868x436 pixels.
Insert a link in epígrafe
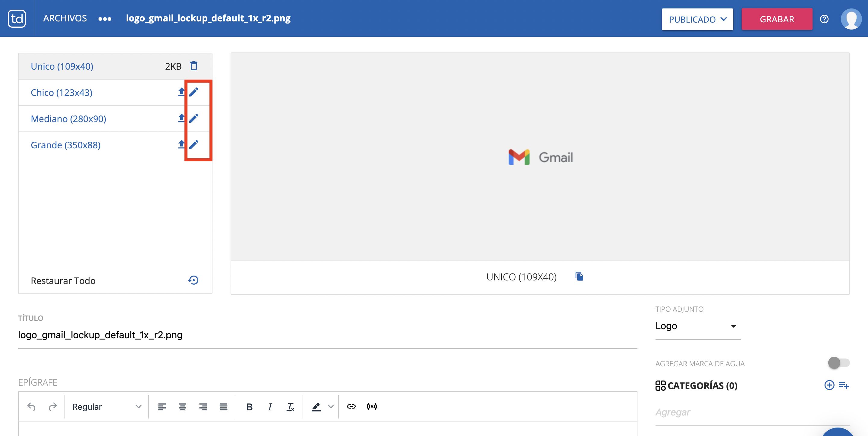[x=351, y=407]
